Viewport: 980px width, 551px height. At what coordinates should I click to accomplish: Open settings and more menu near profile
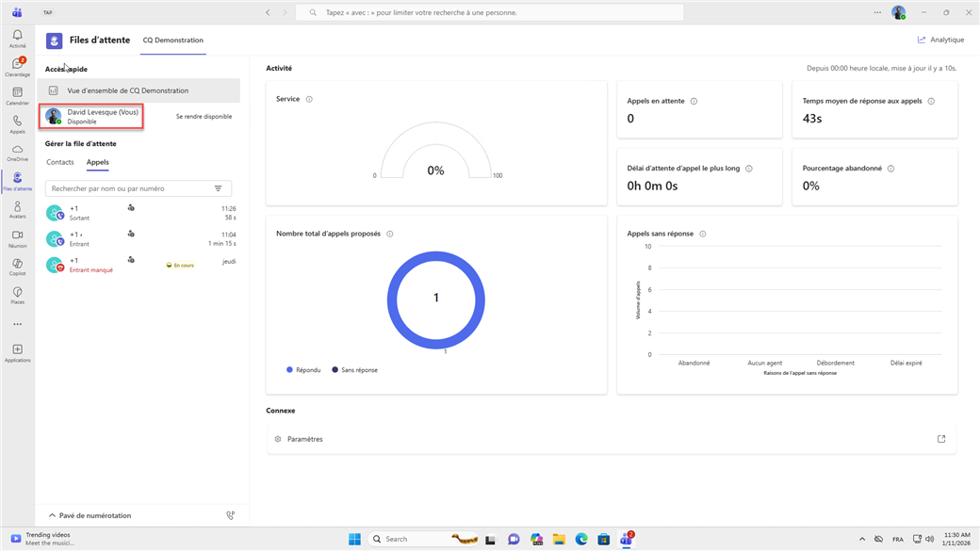pyautogui.click(x=877, y=12)
